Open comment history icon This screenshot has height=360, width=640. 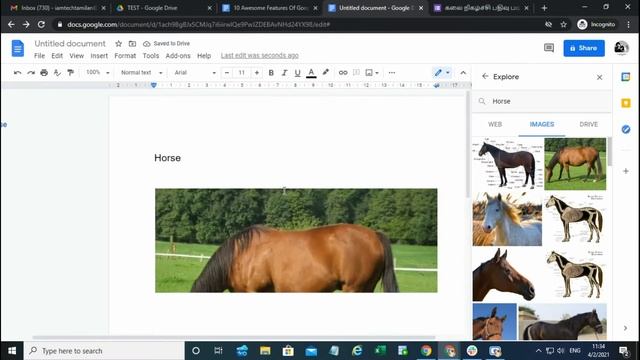(549, 48)
